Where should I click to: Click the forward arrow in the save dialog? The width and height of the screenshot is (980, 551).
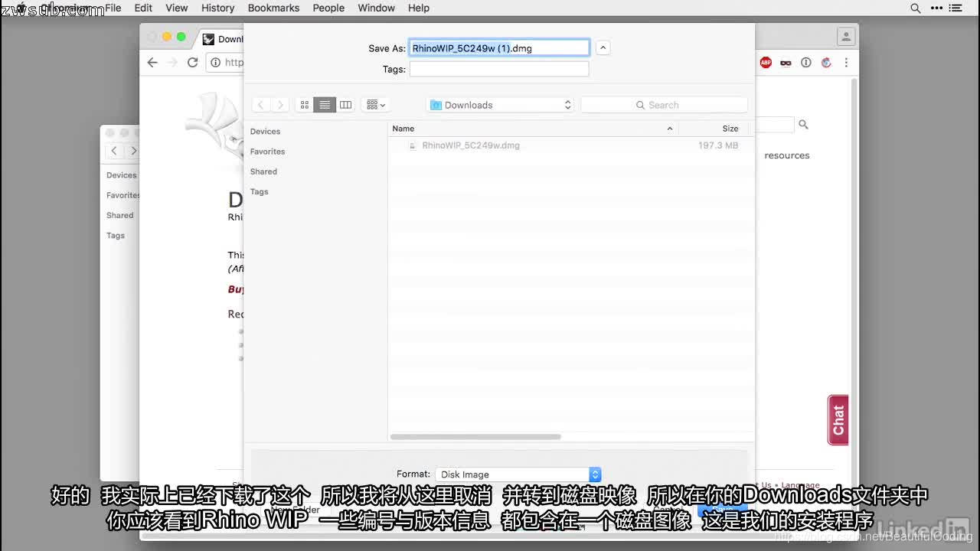pyautogui.click(x=280, y=105)
